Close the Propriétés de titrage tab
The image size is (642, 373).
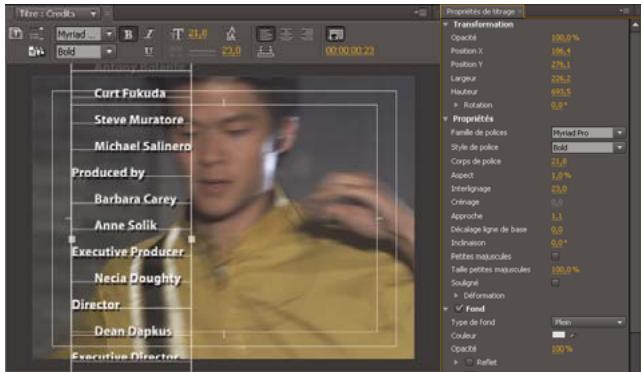[519, 12]
